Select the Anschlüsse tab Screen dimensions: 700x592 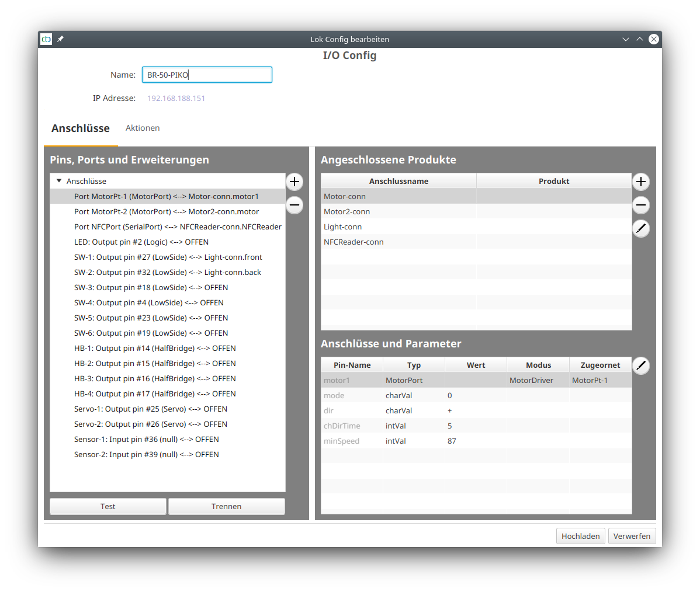coord(81,128)
